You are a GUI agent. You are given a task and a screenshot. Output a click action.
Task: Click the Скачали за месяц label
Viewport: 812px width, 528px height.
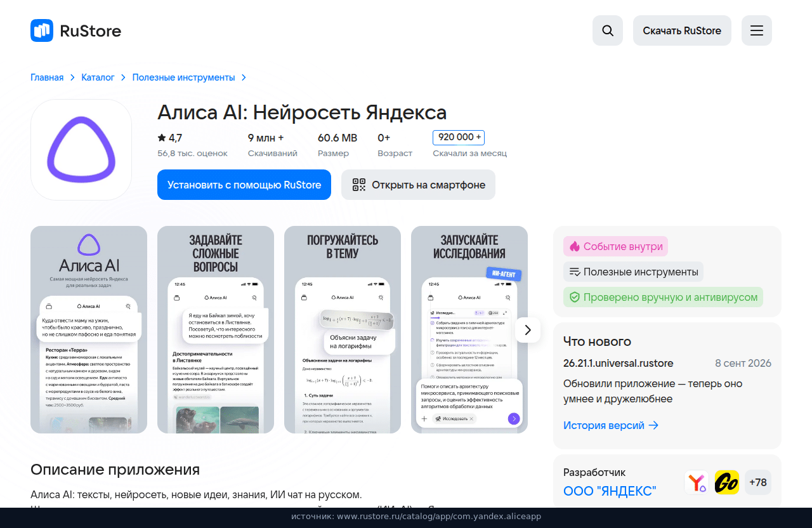[469, 154]
